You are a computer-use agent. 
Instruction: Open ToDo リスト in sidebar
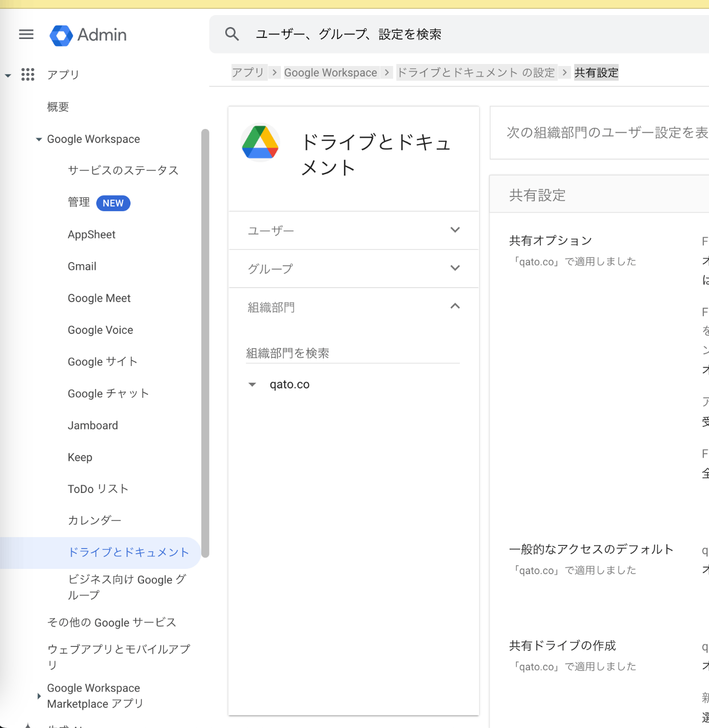point(98,489)
